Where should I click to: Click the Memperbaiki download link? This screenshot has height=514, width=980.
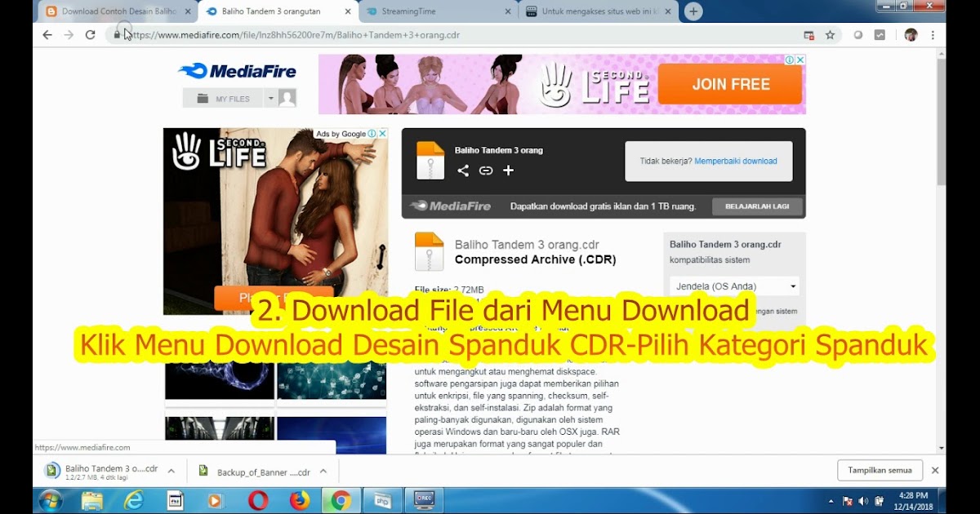pos(736,162)
